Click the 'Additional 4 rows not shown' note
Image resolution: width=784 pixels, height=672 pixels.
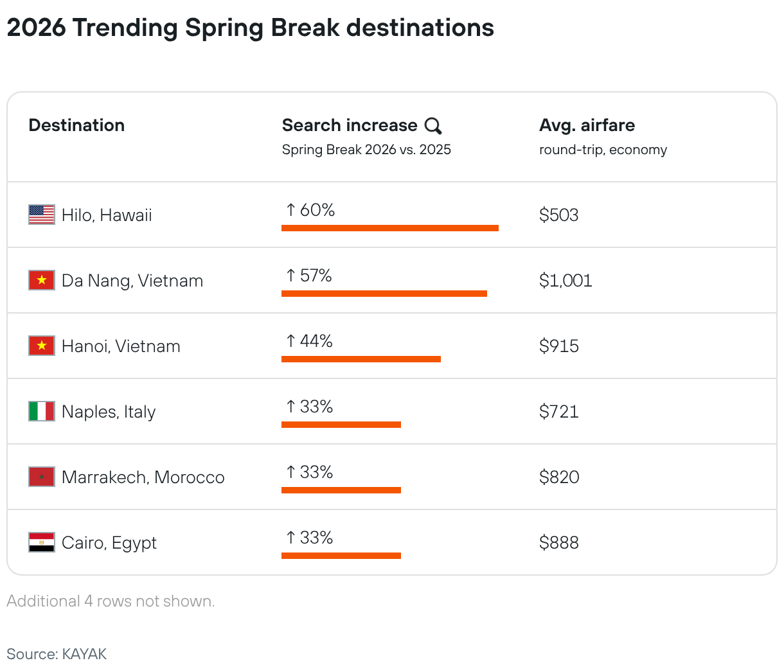[x=111, y=601]
